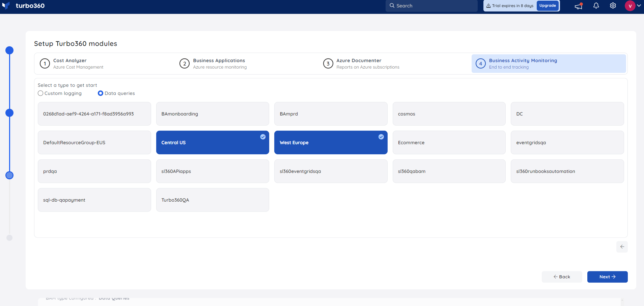Select the sl360eventgridsqa card
Viewport: 644px width, 306px height.
[x=331, y=171]
